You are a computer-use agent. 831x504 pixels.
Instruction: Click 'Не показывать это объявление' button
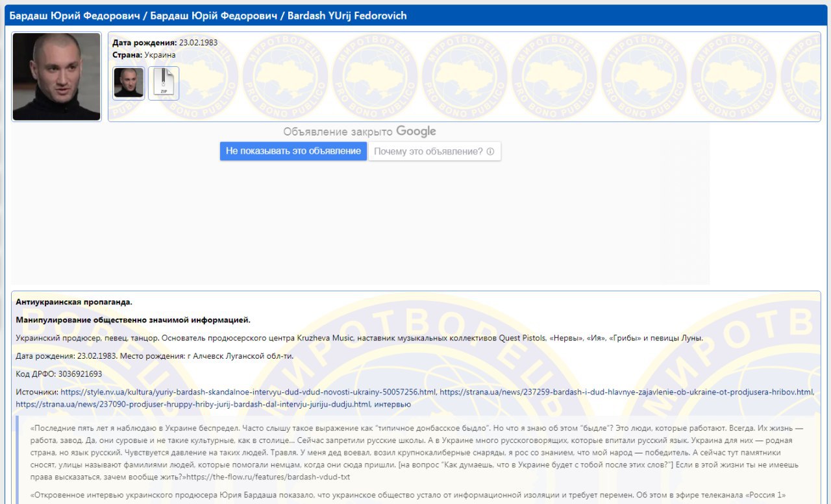[x=293, y=151]
